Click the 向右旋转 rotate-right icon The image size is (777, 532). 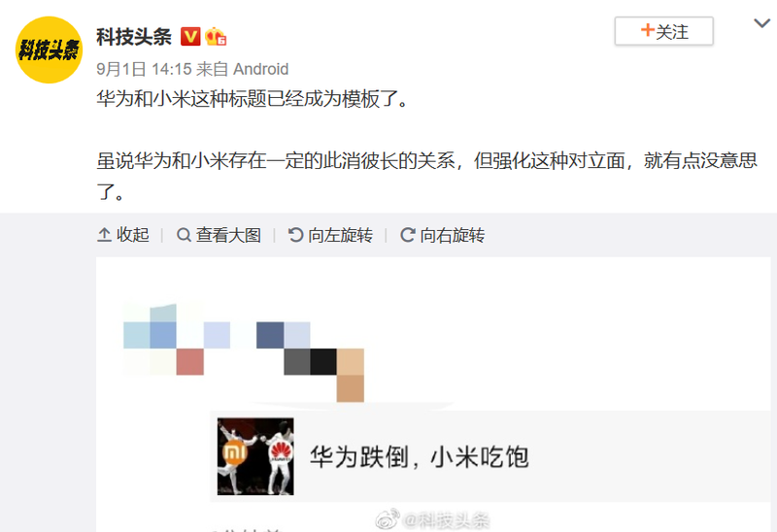tap(407, 235)
